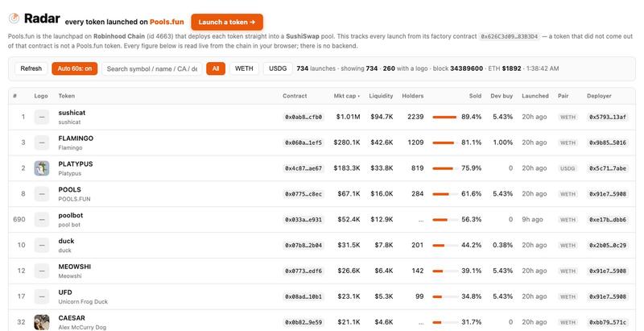The width and height of the screenshot is (644, 331).
Task: Select the FLAMINGO token name
Action: (x=76, y=139)
